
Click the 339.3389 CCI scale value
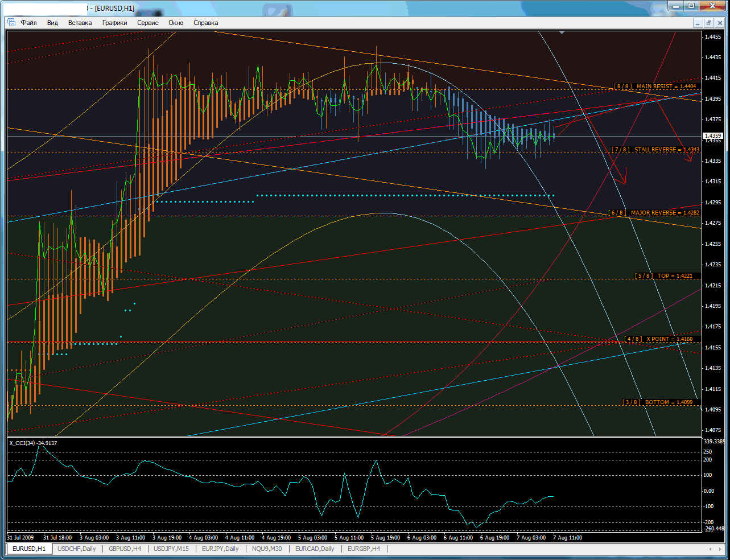714,442
